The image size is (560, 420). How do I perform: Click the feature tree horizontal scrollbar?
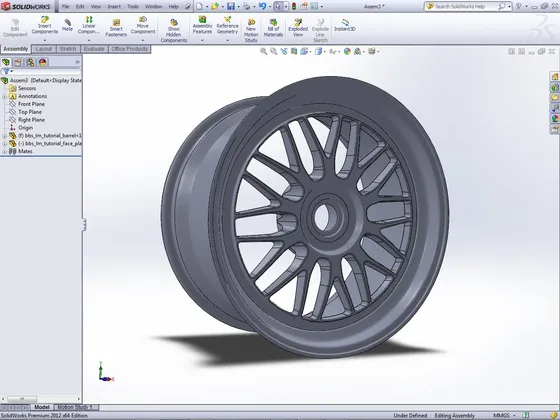[x=41, y=399]
